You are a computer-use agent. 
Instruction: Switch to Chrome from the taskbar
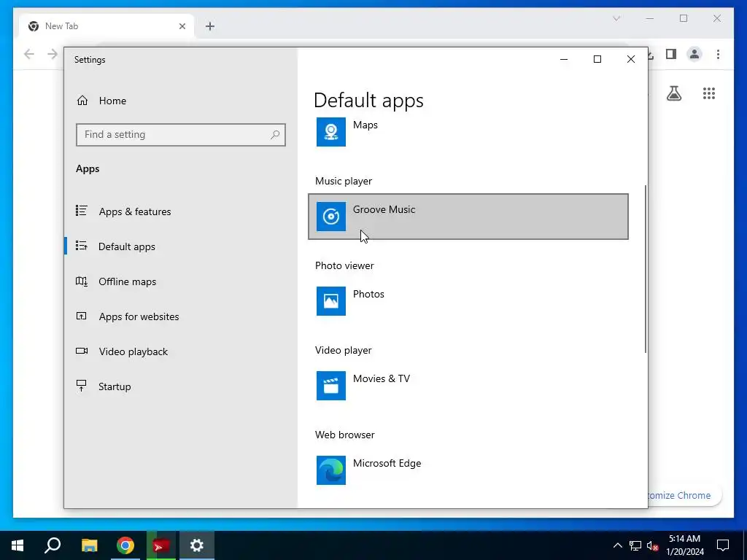tap(125, 545)
